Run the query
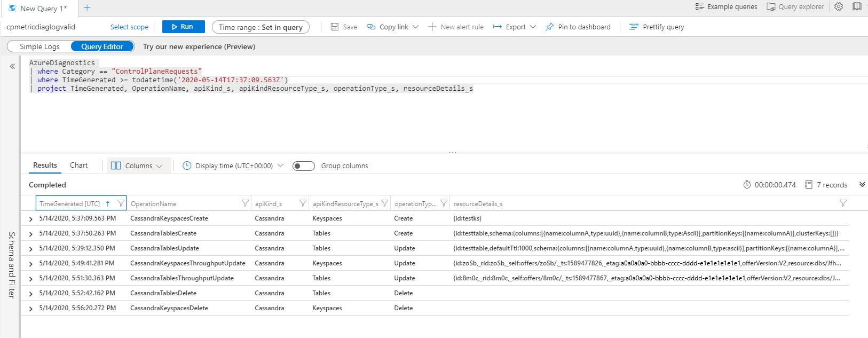868x338 pixels. [x=184, y=27]
